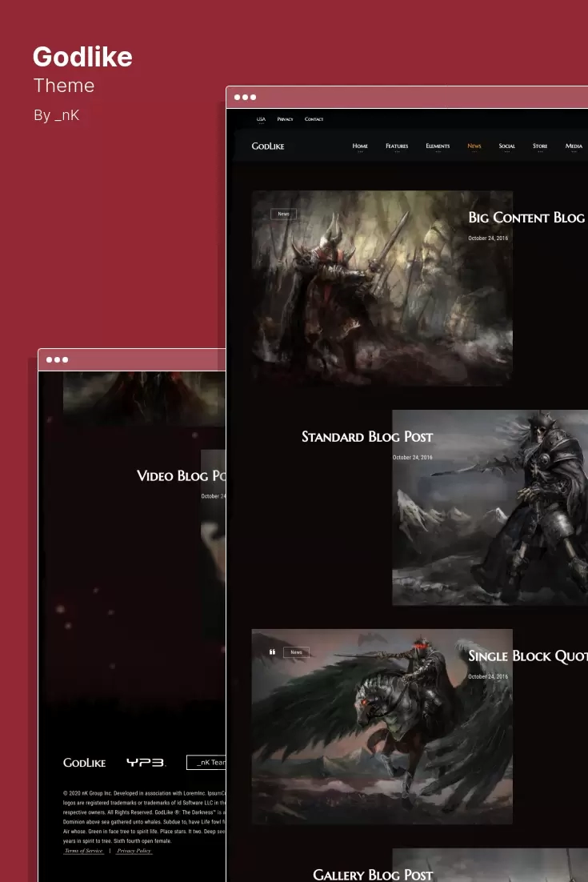Click the News tag on the winged horse image
This screenshot has height=882, width=588.
pyautogui.click(x=296, y=652)
